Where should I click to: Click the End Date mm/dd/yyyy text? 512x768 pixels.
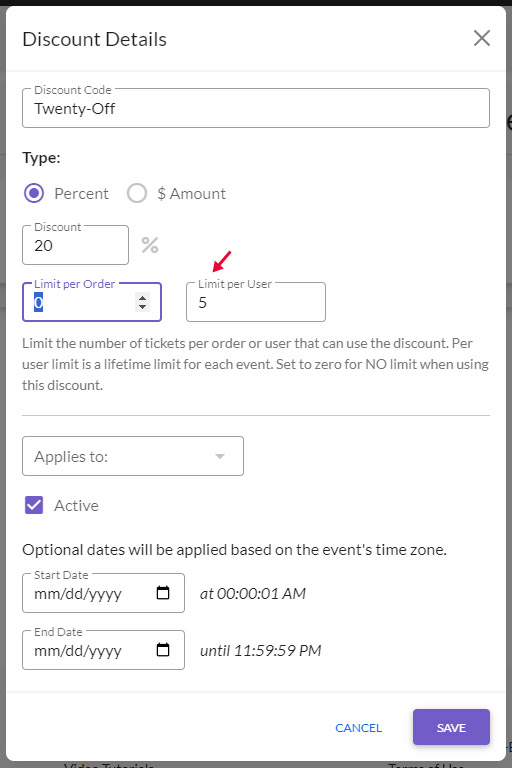(78, 651)
